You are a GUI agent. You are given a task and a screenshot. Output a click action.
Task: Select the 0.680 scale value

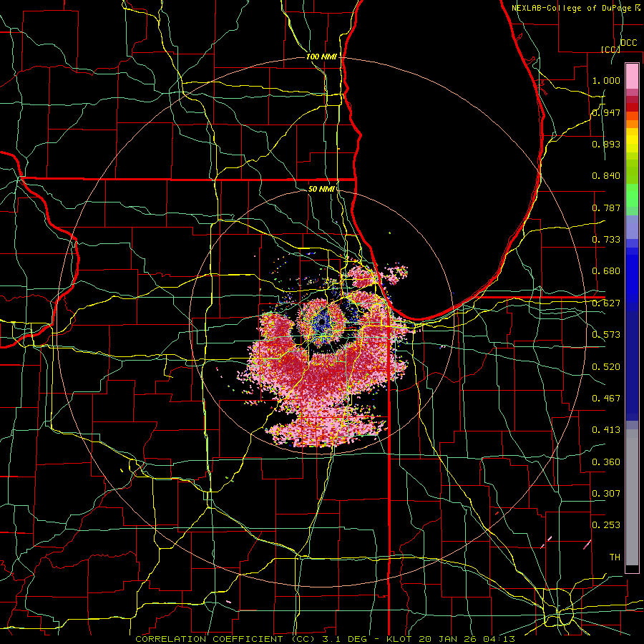point(606,271)
